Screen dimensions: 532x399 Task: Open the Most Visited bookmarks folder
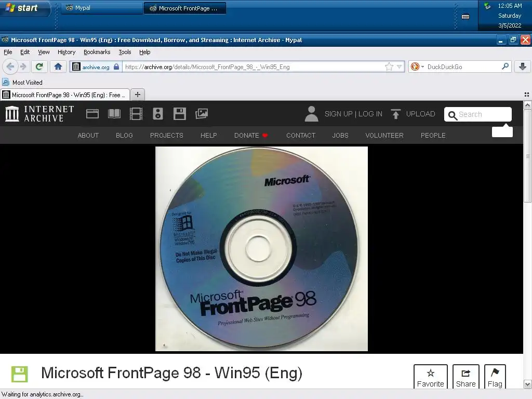[x=22, y=83]
